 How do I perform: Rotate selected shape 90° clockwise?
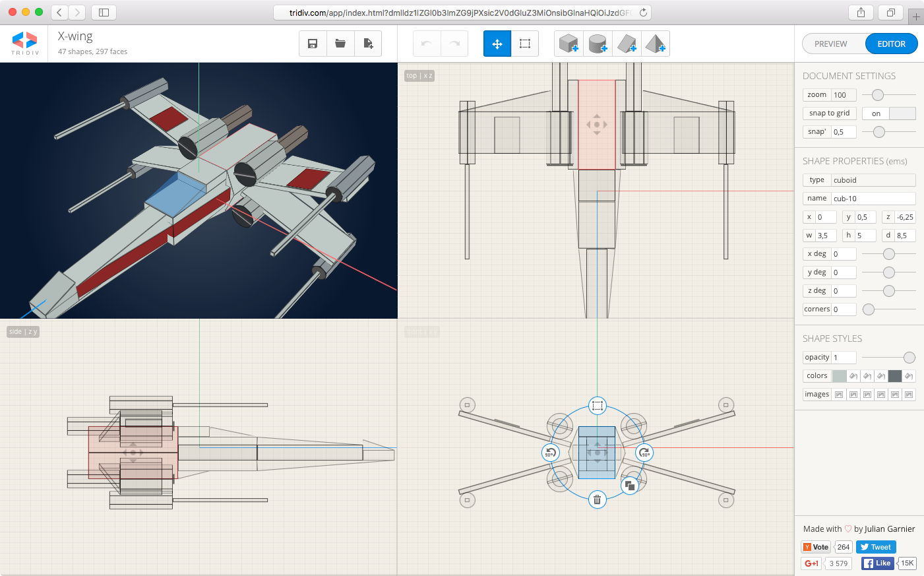coord(644,453)
